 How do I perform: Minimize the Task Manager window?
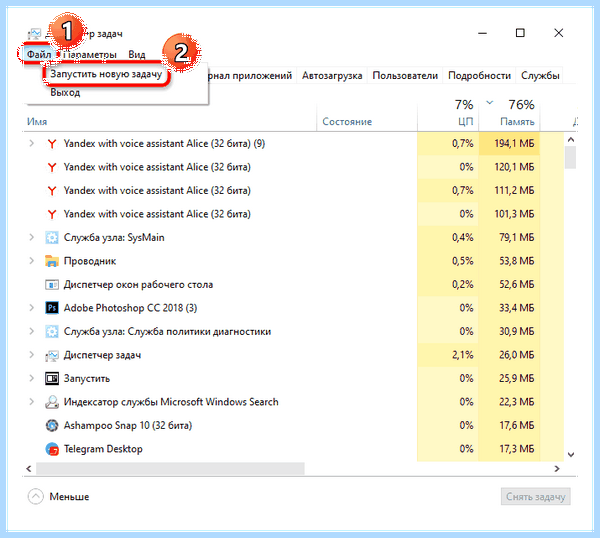click(x=483, y=33)
